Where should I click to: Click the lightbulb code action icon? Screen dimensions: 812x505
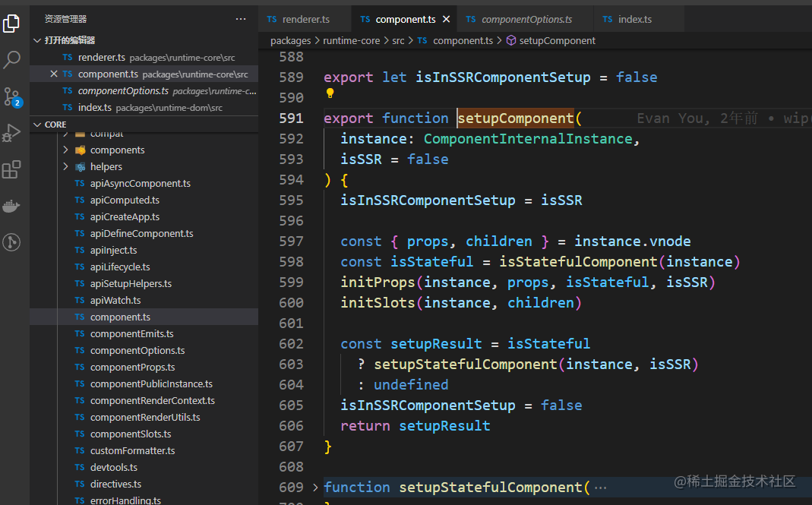(x=330, y=93)
